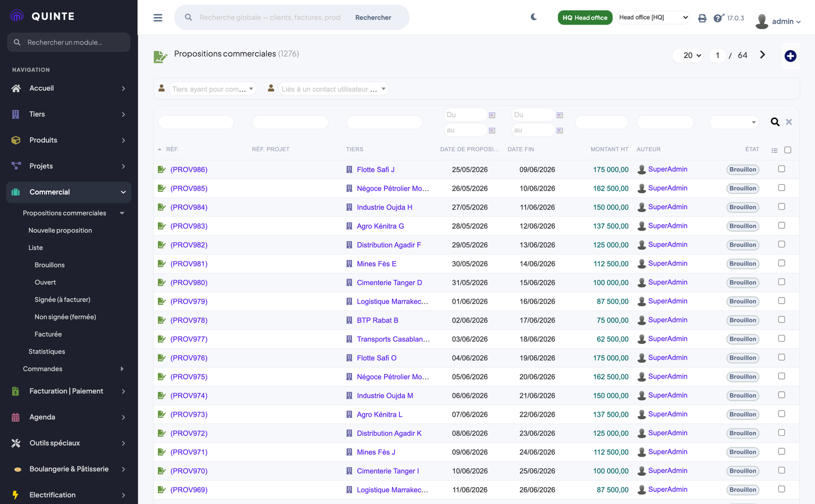Collapse the Propositions commerciales submenu arrow
Image resolution: width=815 pixels, height=504 pixels.
click(122, 213)
